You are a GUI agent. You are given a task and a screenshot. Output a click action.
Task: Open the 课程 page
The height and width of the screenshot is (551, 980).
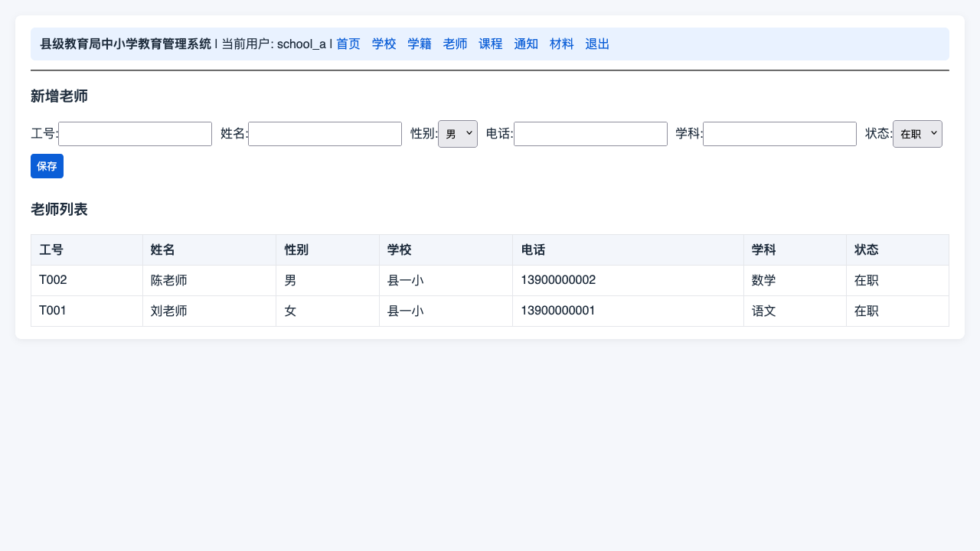491,44
